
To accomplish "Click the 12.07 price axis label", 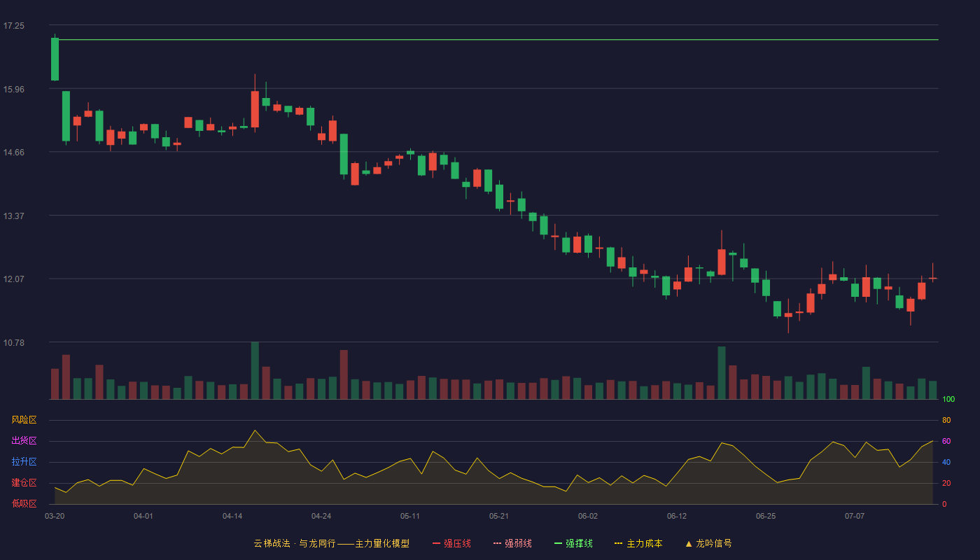I will (13, 279).
